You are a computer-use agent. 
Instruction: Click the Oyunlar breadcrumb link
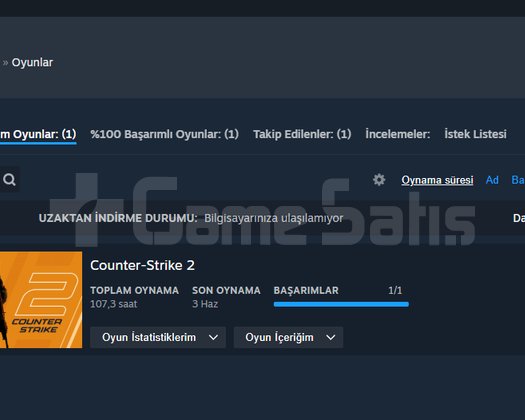click(32, 62)
